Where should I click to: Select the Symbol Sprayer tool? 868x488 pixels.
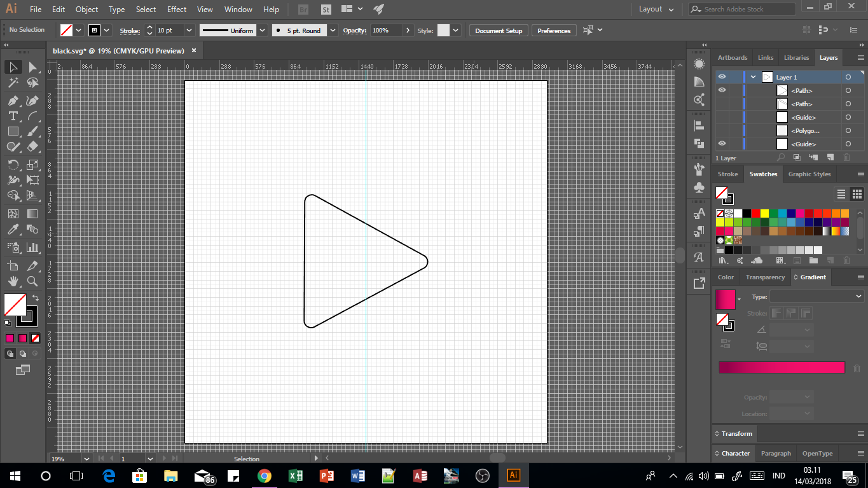pos(13,247)
